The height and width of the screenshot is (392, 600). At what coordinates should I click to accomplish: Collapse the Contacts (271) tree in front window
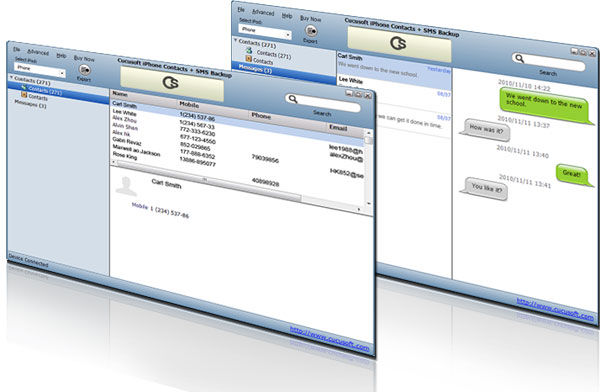11,78
